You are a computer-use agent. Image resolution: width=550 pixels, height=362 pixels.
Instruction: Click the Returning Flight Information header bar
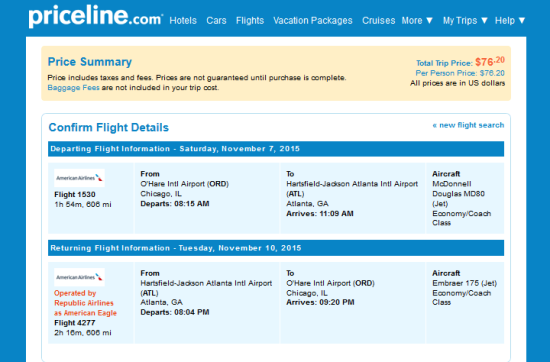(276, 248)
